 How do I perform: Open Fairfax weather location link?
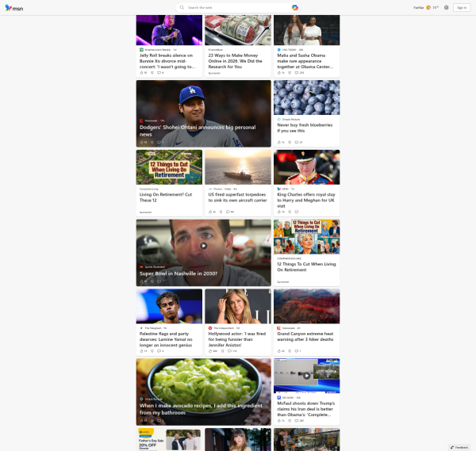418,8
